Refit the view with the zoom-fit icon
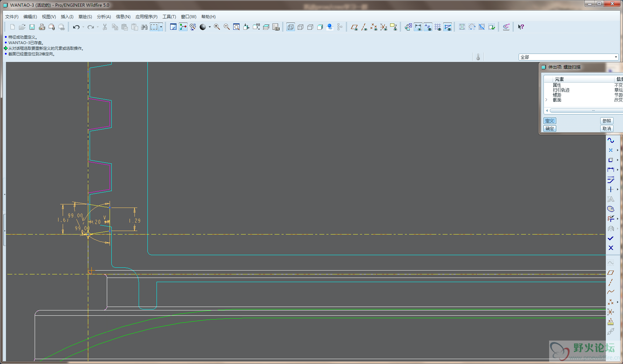The image size is (623, 364). (236, 27)
